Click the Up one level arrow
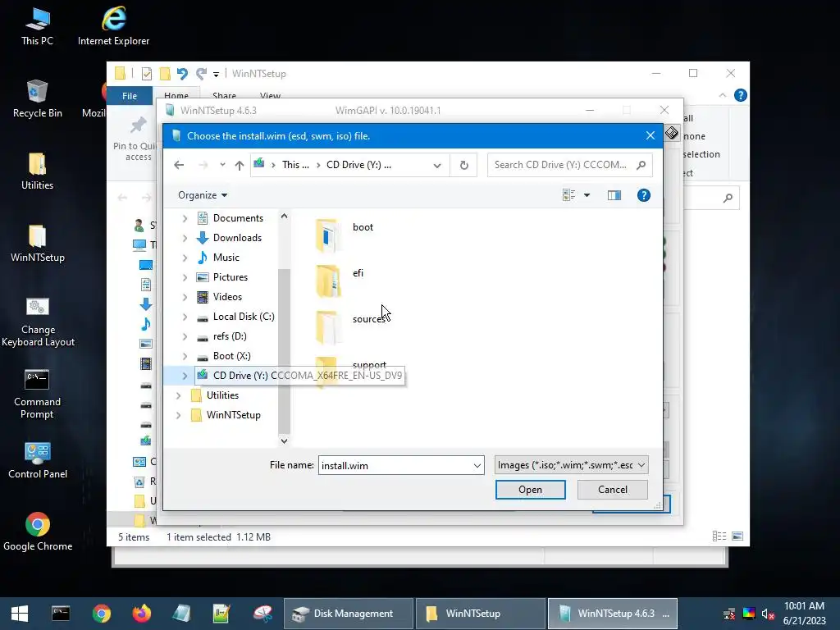The height and width of the screenshot is (630, 840). (x=240, y=165)
